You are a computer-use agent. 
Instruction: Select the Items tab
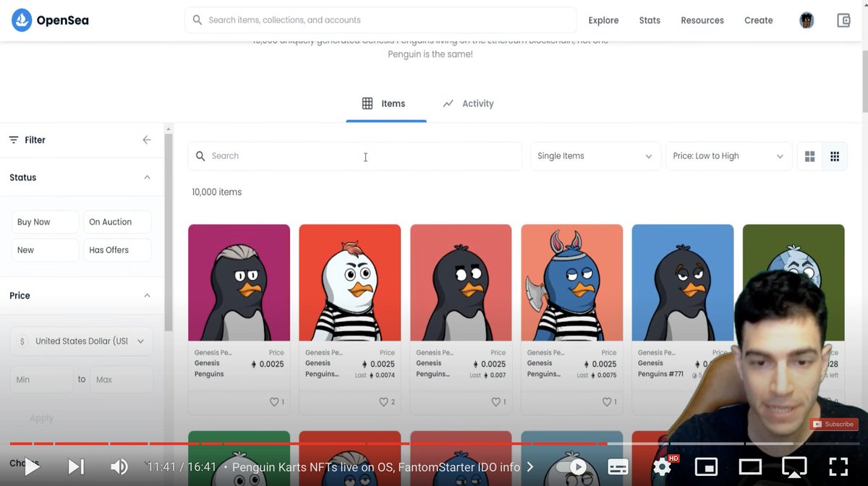[x=385, y=103]
